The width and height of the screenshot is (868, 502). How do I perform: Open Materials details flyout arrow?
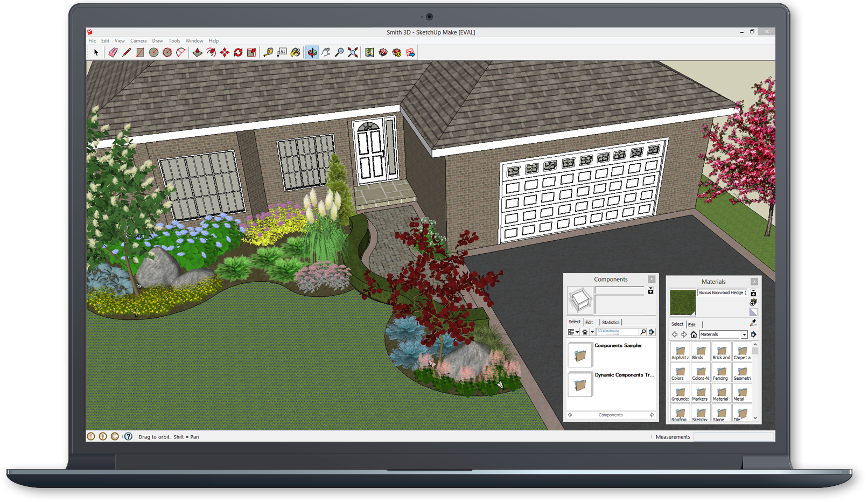click(x=754, y=334)
